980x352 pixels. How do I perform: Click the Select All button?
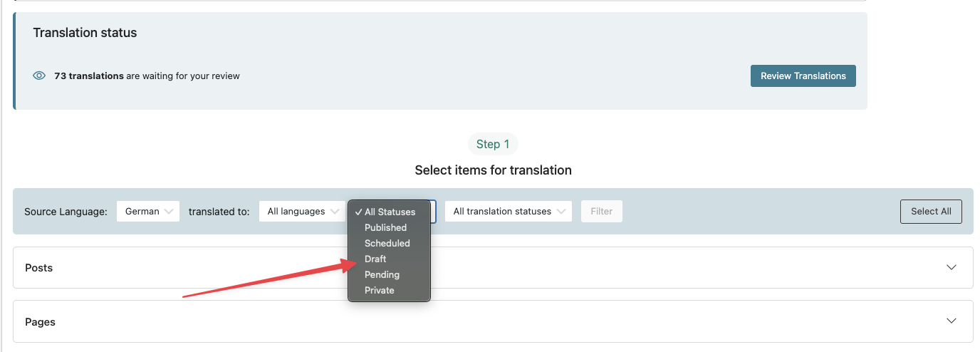(x=931, y=211)
